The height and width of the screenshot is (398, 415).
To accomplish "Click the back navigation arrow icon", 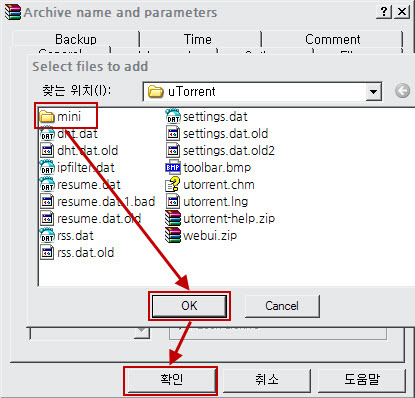I will pyautogui.click(x=402, y=91).
